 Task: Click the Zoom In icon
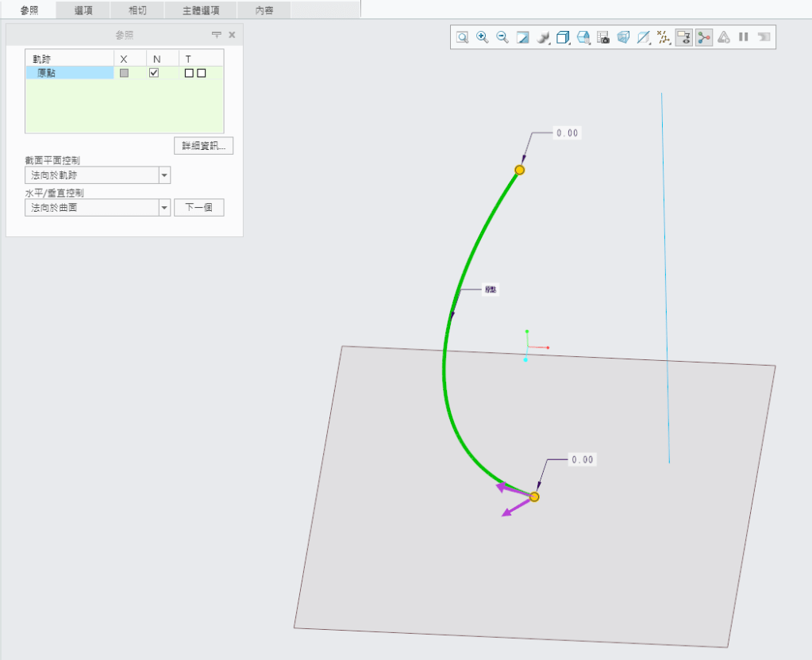482,37
